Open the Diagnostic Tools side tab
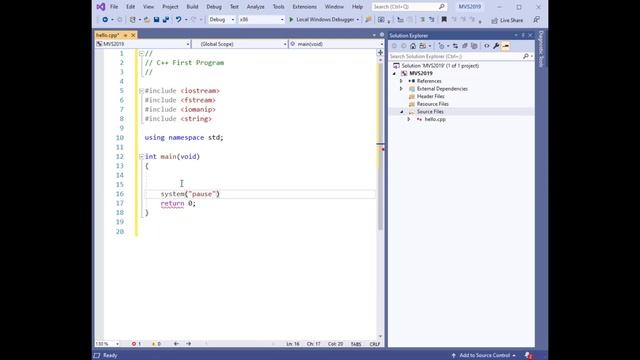The height and width of the screenshot is (360, 640). click(x=541, y=49)
